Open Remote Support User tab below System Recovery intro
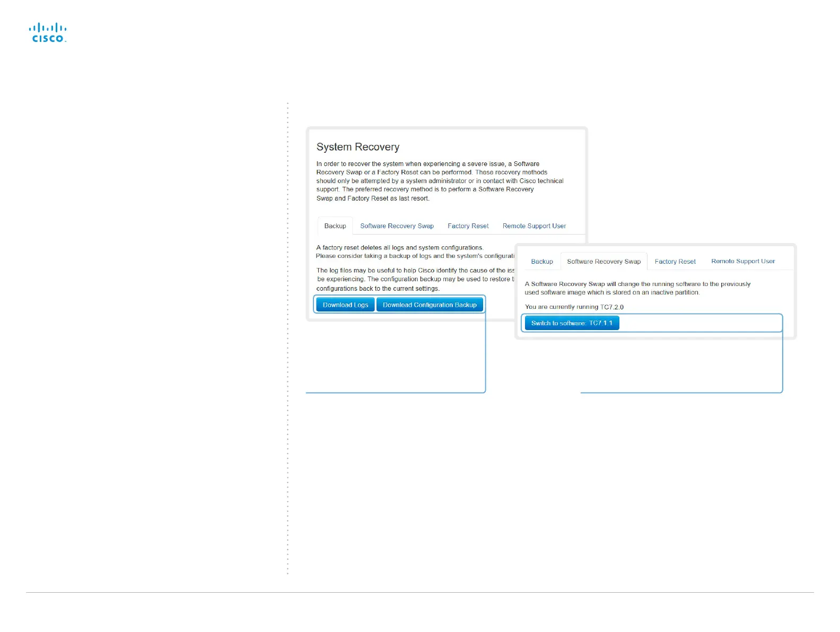The height and width of the screenshot is (632, 840). click(x=534, y=226)
